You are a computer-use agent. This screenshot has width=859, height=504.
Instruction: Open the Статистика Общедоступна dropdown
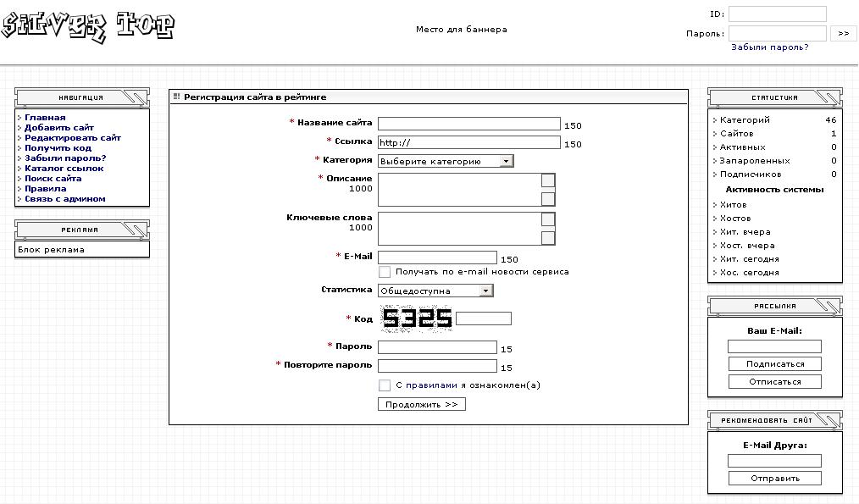[435, 291]
